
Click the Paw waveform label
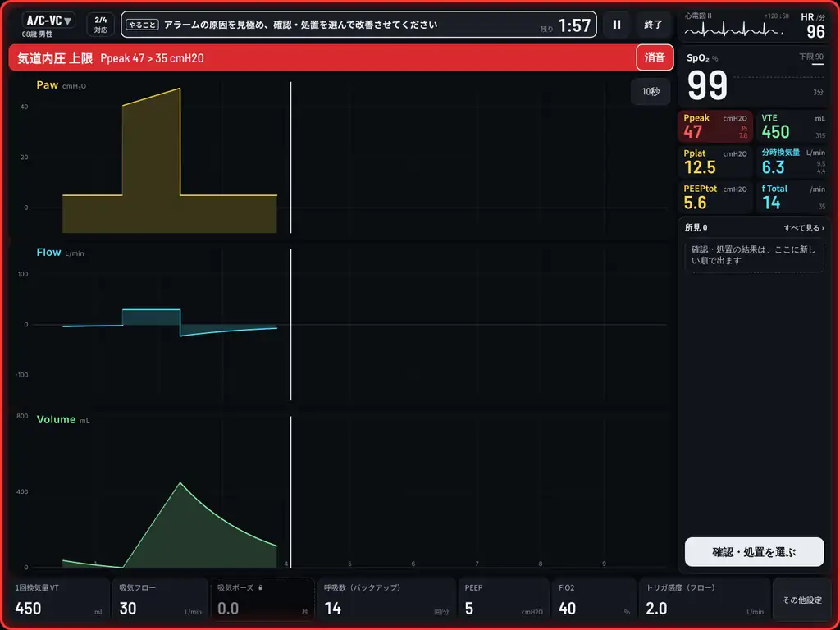point(47,85)
